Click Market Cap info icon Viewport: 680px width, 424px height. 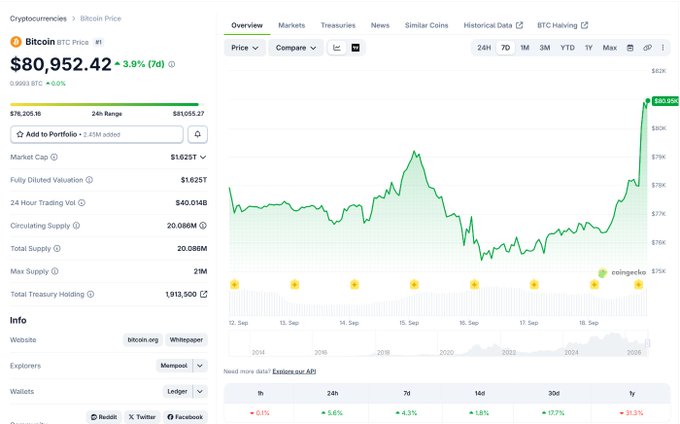click(x=54, y=157)
